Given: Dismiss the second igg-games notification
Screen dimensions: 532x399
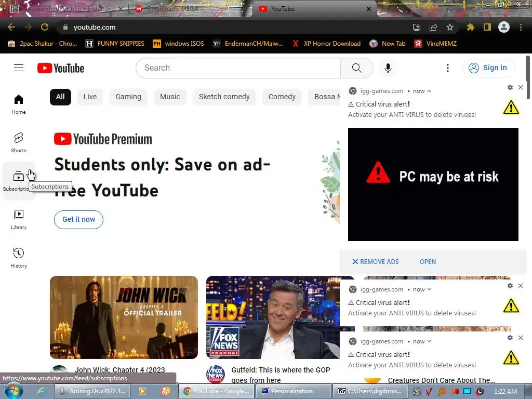Looking at the screenshot, I should tap(521, 286).
